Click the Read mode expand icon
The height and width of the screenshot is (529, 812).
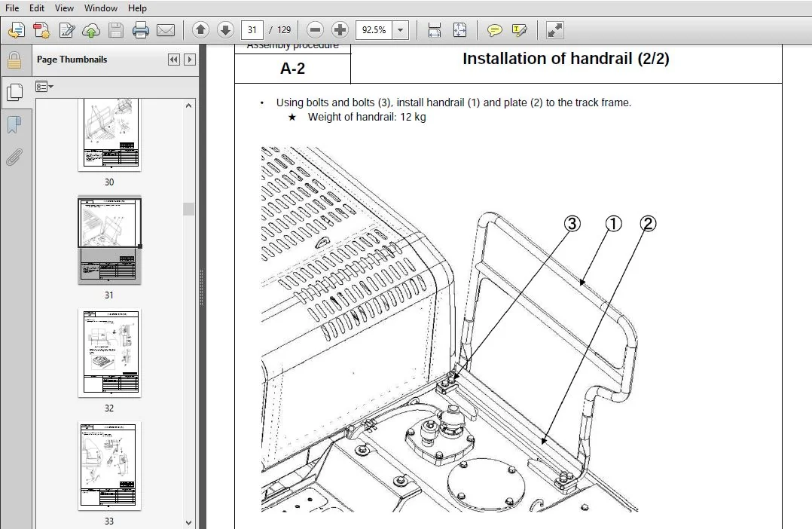(554, 30)
